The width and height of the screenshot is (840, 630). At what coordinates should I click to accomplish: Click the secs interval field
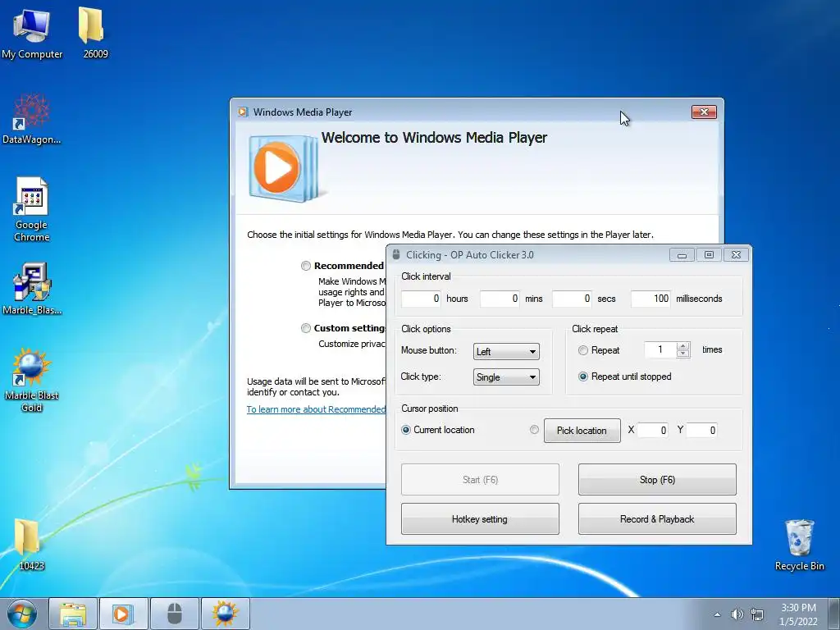click(572, 299)
